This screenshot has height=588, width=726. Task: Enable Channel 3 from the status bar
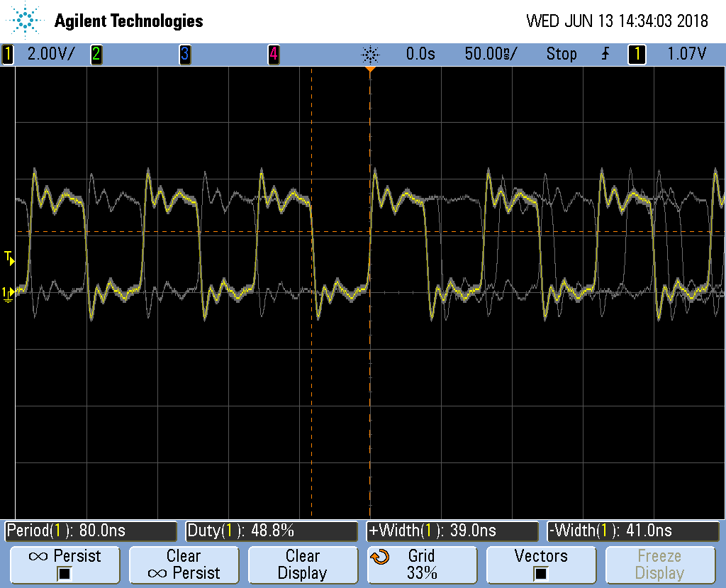pos(185,54)
